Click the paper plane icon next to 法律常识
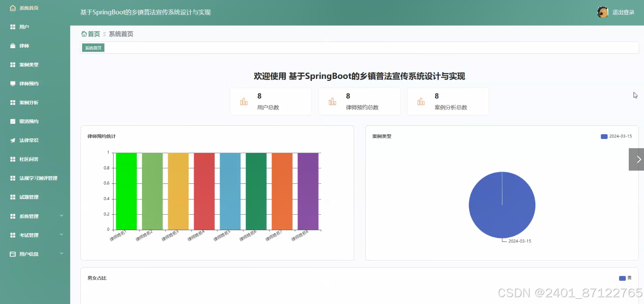 (x=13, y=140)
